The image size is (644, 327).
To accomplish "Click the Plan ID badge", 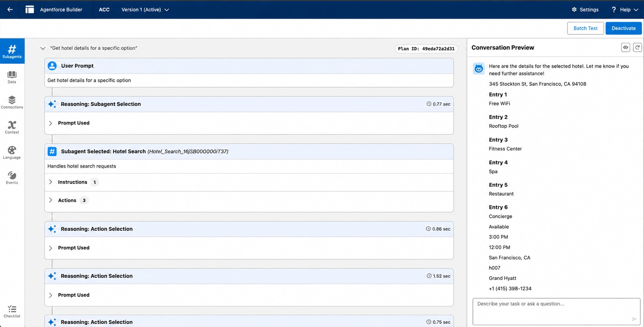I will [x=426, y=49].
